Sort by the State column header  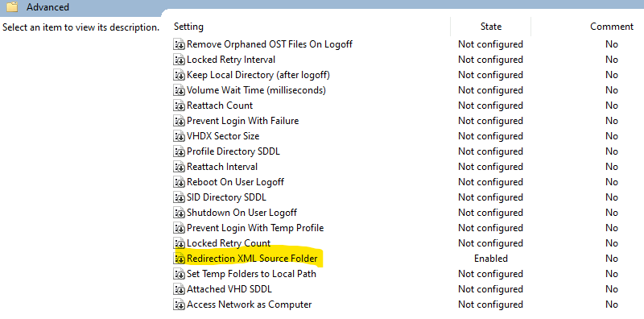pos(491,27)
